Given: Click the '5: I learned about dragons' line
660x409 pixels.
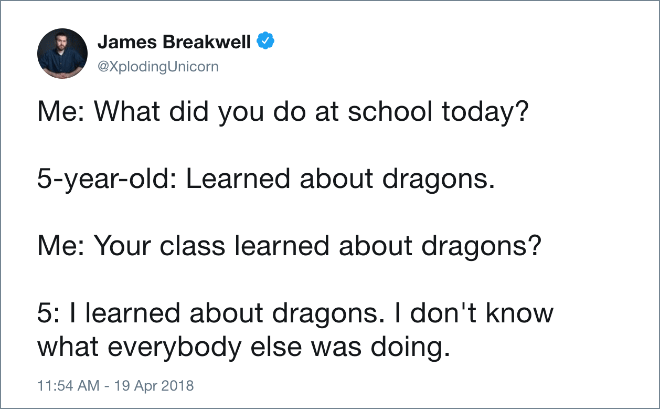Looking at the screenshot, I should (x=295, y=313).
